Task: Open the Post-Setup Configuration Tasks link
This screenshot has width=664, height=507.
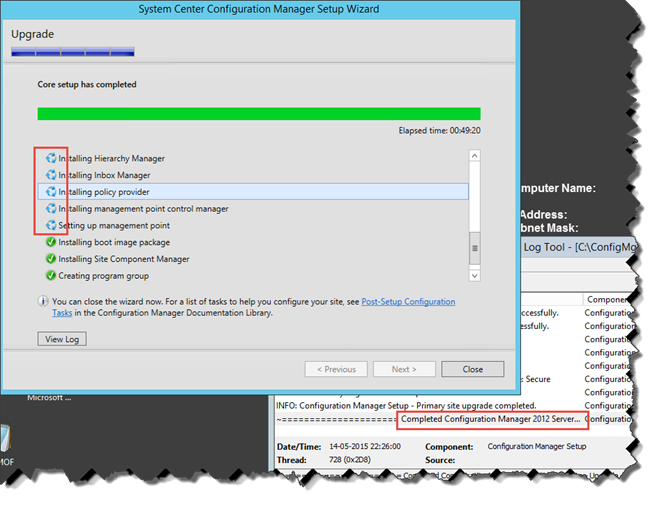Action: point(408,302)
